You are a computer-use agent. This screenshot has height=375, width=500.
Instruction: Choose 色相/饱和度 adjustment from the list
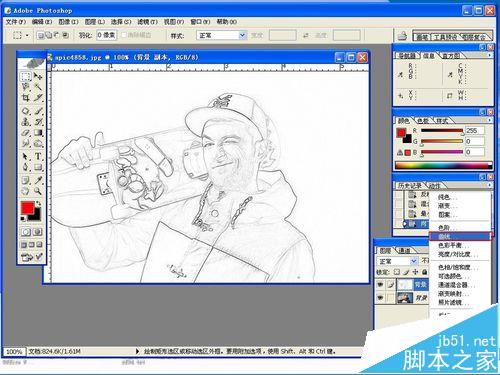click(459, 267)
